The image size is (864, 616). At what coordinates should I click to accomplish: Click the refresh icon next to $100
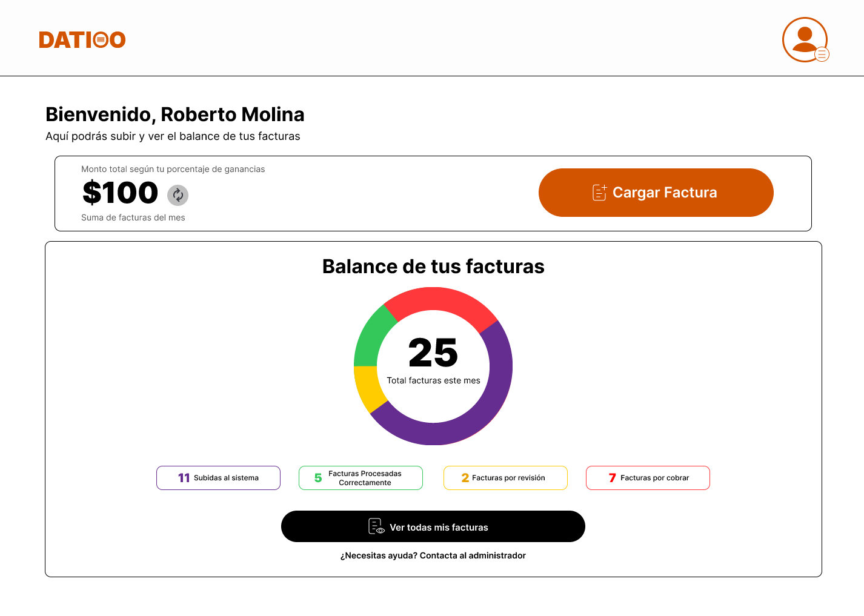tap(178, 195)
